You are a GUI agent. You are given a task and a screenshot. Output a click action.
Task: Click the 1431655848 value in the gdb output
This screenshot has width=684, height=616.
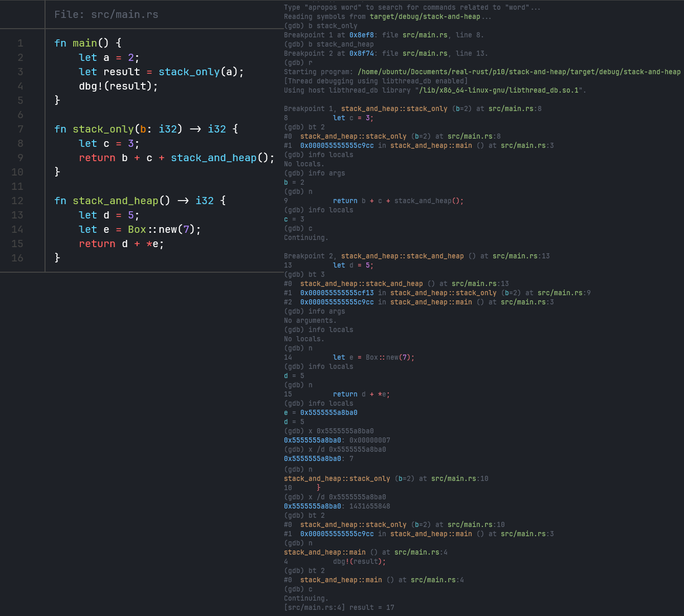click(x=369, y=506)
